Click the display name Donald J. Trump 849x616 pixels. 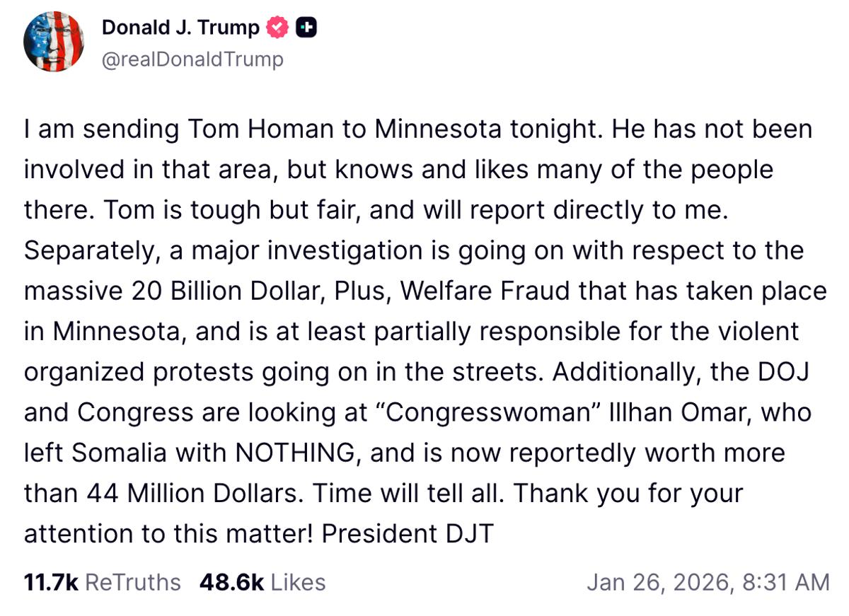click(x=181, y=28)
